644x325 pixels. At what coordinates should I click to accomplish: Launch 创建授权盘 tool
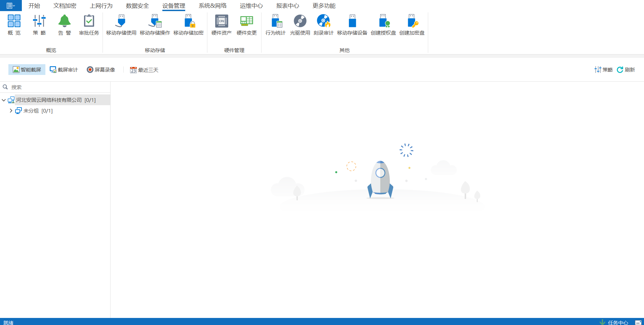[x=384, y=25]
